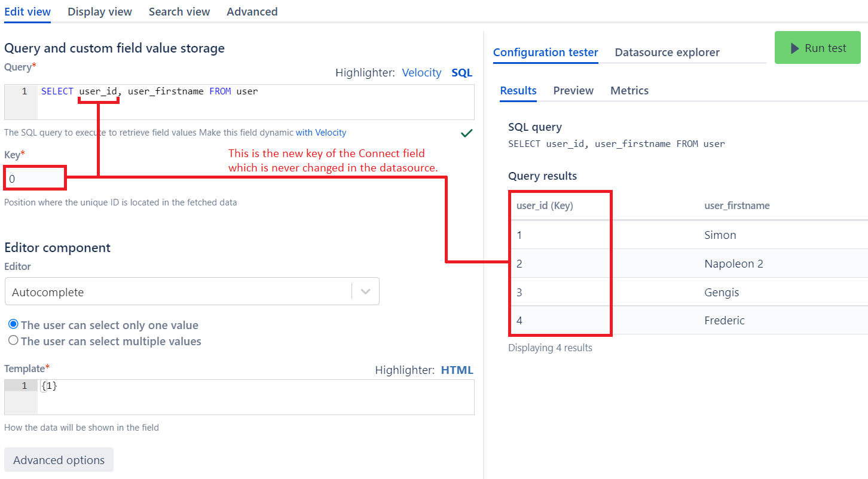Screen dimensions: 868x479
Task: Switch to the Display view tab
Action: coord(100,12)
